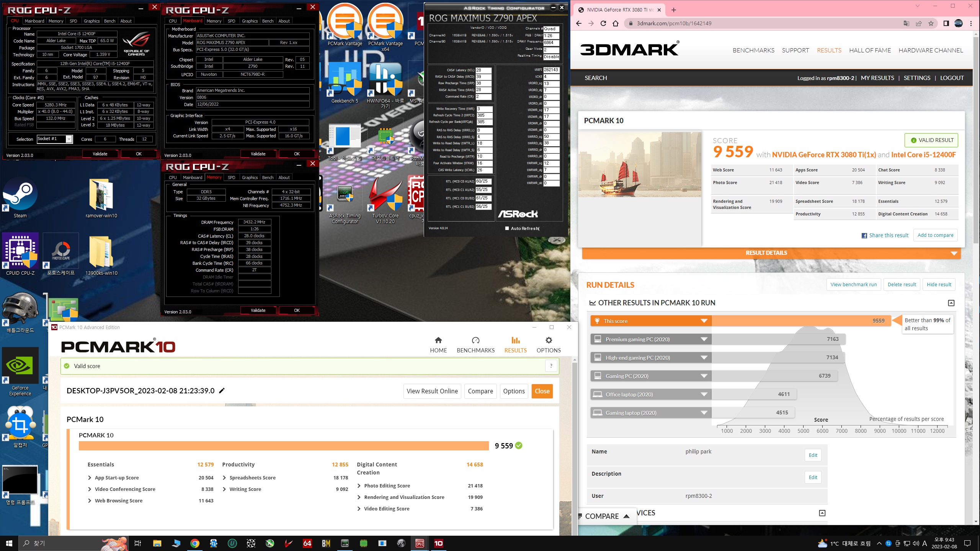The width and height of the screenshot is (980, 551).
Task: Open the BENCHMARKS menu on the 3DMark site
Action: 753,50
